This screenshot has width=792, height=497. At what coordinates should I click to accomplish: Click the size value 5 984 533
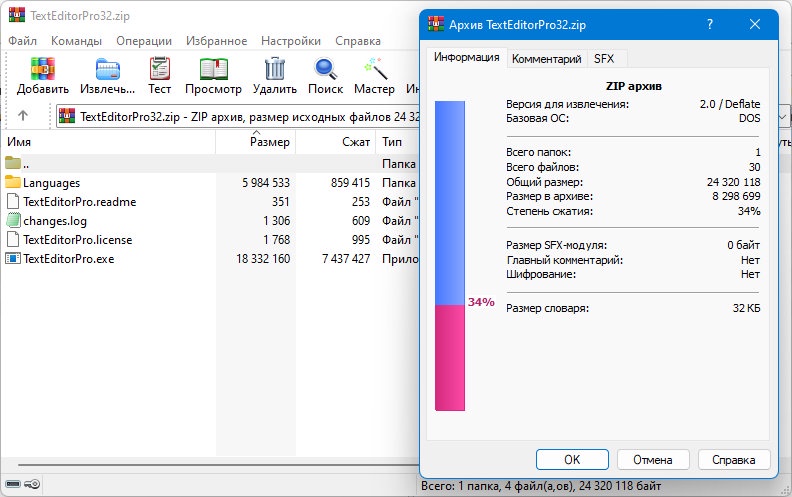(x=266, y=182)
